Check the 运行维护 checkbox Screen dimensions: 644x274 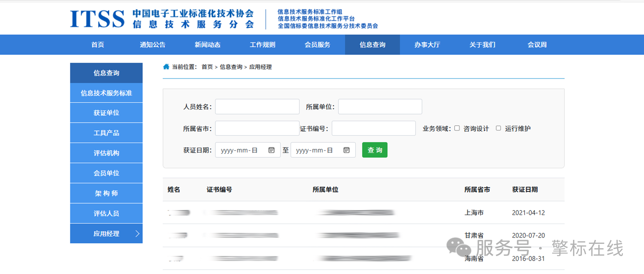498,128
